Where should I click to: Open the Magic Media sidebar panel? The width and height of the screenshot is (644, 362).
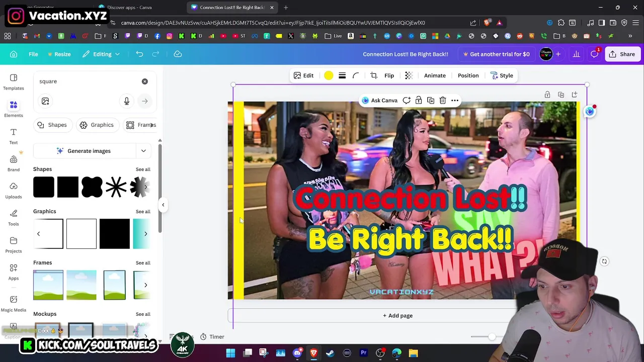pyautogui.click(x=14, y=304)
